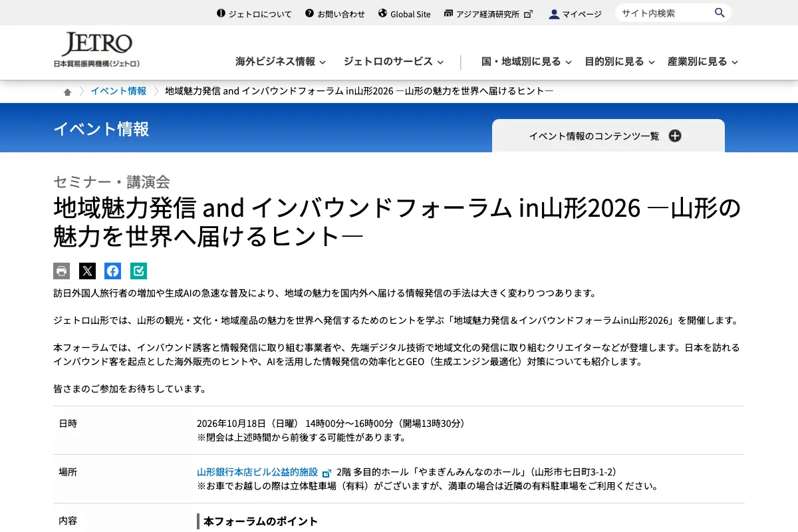Click external link icon beside 山形銀行本店ビル公益的施設
The height and width of the screenshot is (532, 798).
tap(327, 473)
